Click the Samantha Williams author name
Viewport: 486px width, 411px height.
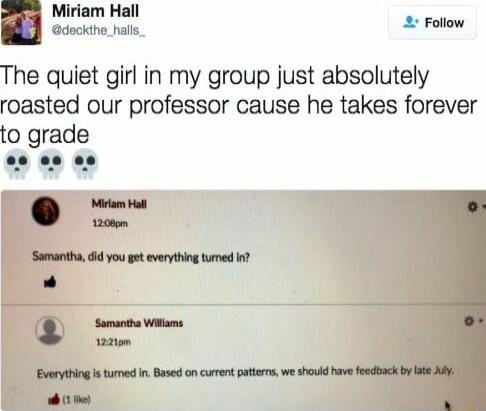[139, 323]
